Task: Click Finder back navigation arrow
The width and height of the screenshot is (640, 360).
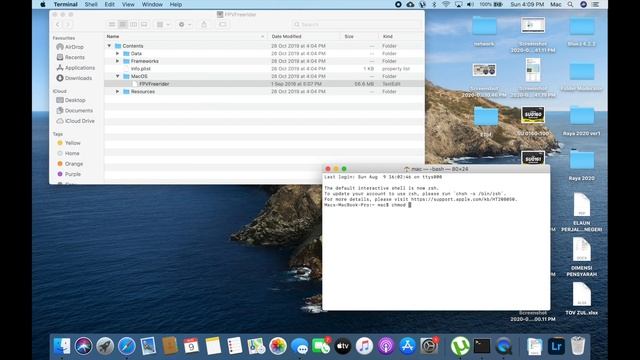Action: pyautogui.click(x=58, y=24)
